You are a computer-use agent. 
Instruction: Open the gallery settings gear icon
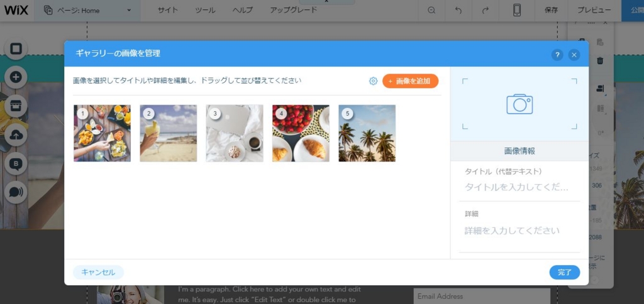click(373, 81)
